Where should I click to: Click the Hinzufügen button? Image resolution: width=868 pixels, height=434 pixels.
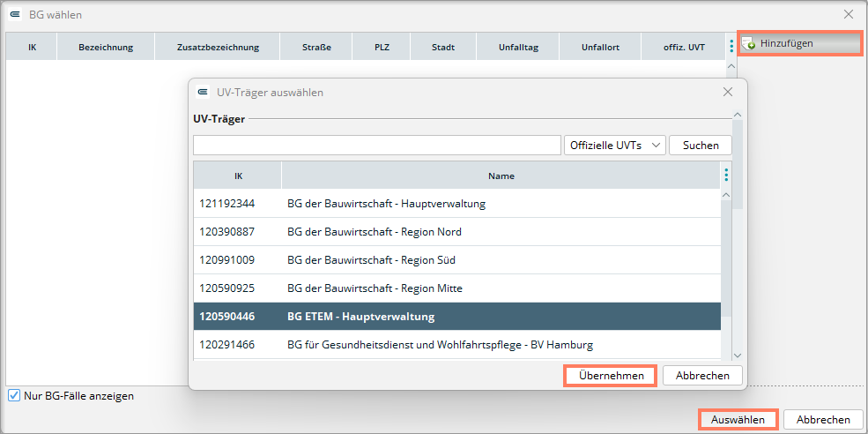(799, 43)
